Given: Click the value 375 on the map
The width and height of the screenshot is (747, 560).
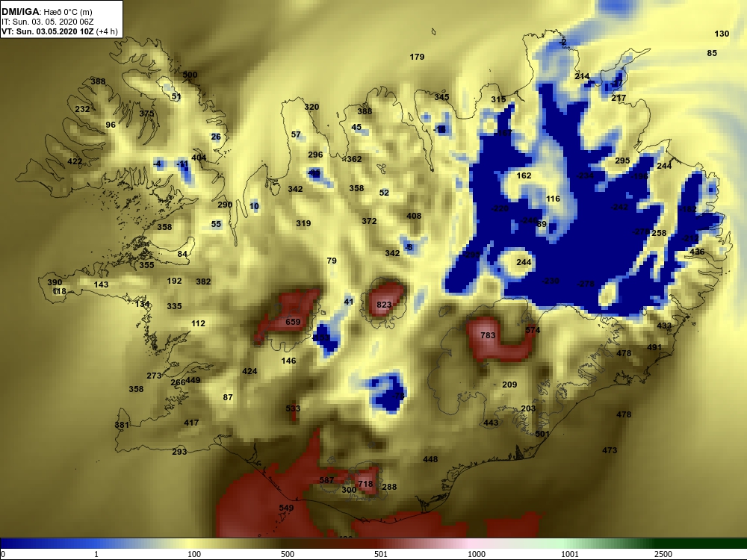Looking at the screenshot, I should pyautogui.click(x=146, y=113).
